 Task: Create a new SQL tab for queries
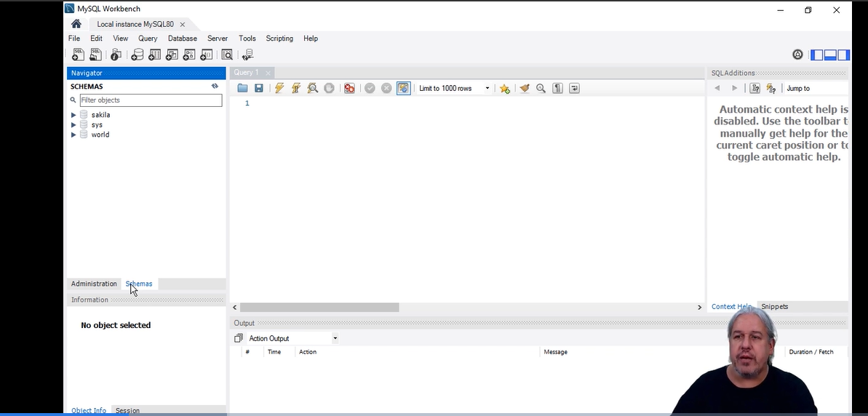tap(78, 55)
